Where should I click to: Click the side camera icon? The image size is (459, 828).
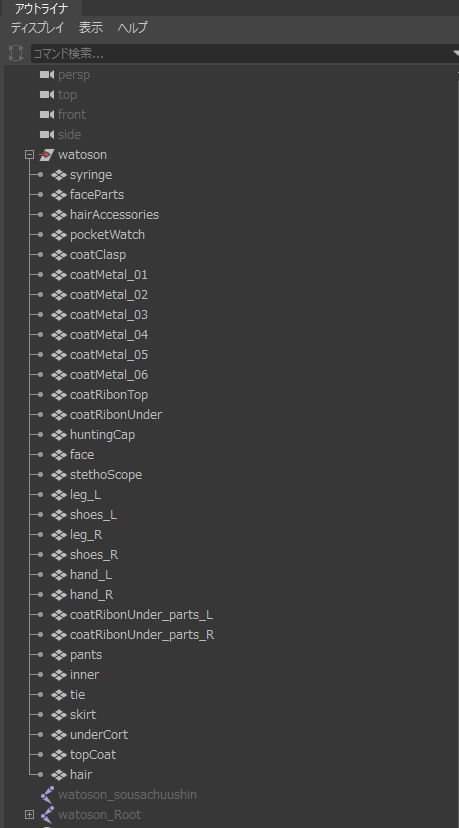click(47, 135)
